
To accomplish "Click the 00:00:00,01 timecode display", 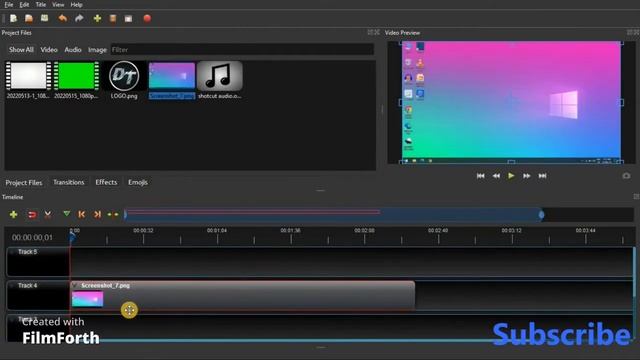I will pyautogui.click(x=32, y=238).
